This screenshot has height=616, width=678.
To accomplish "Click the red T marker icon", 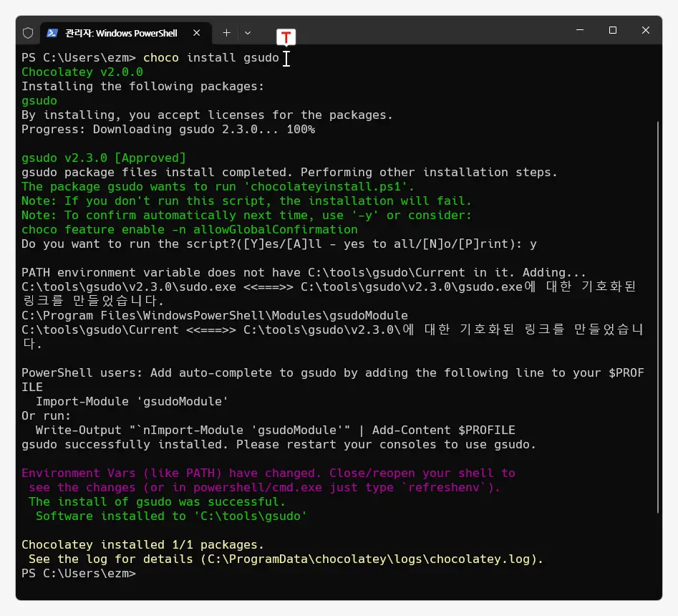I will (x=286, y=37).
